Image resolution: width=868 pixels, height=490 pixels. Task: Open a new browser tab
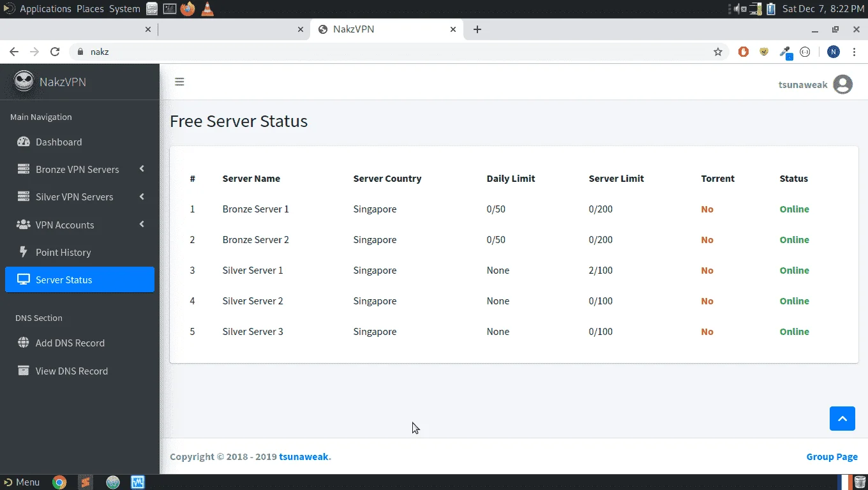(477, 29)
